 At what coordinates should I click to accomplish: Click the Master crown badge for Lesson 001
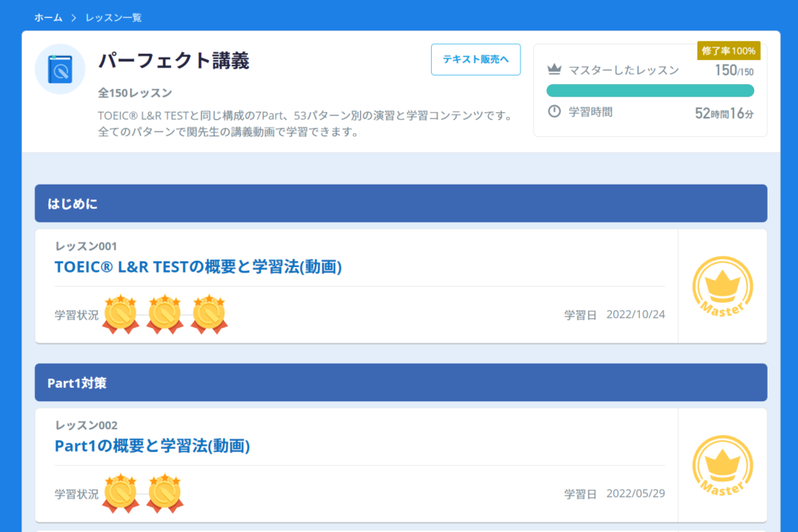tap(722, 286)
